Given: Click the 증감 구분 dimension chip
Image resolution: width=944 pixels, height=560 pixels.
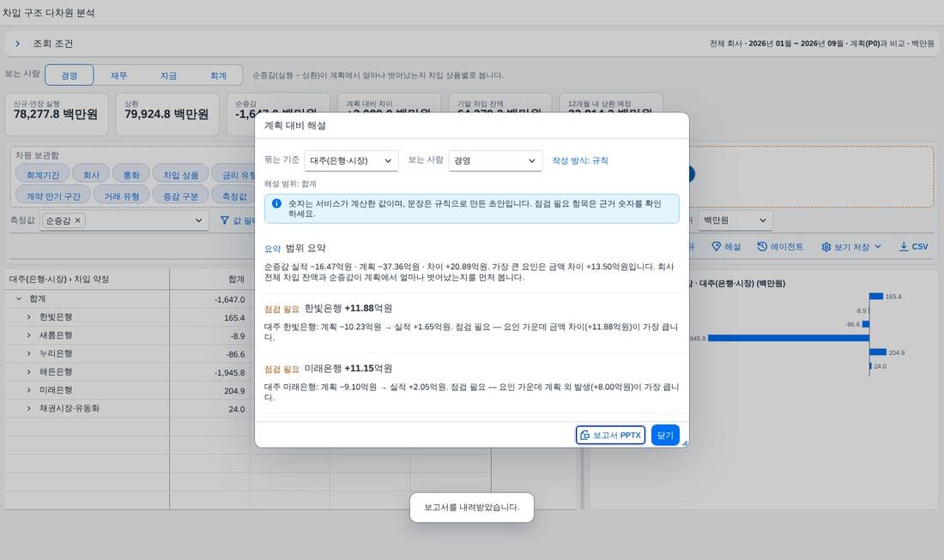Looking at the screenshot, I should click(x=180, y=196).
